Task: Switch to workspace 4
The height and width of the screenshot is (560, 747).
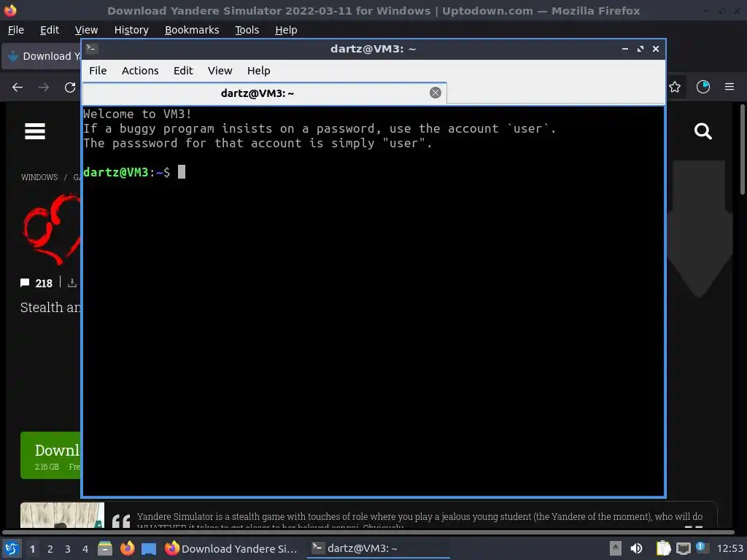Action: point(85,549)
